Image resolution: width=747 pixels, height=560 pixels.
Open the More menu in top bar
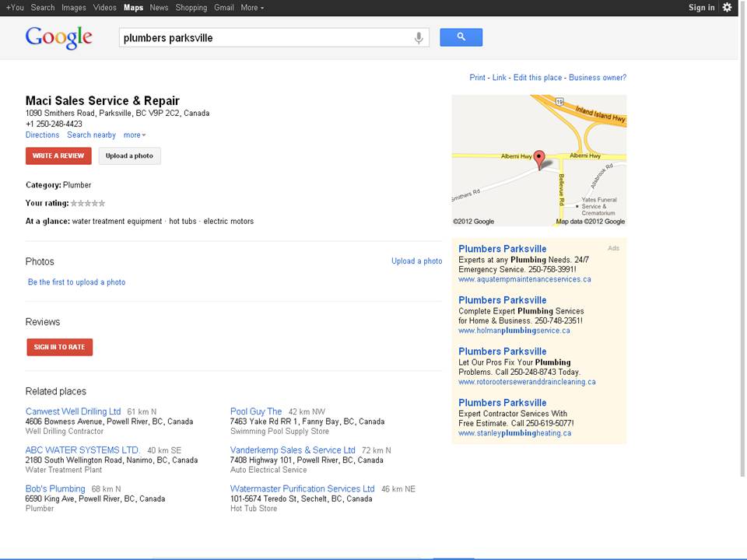[x=252, y=8]
